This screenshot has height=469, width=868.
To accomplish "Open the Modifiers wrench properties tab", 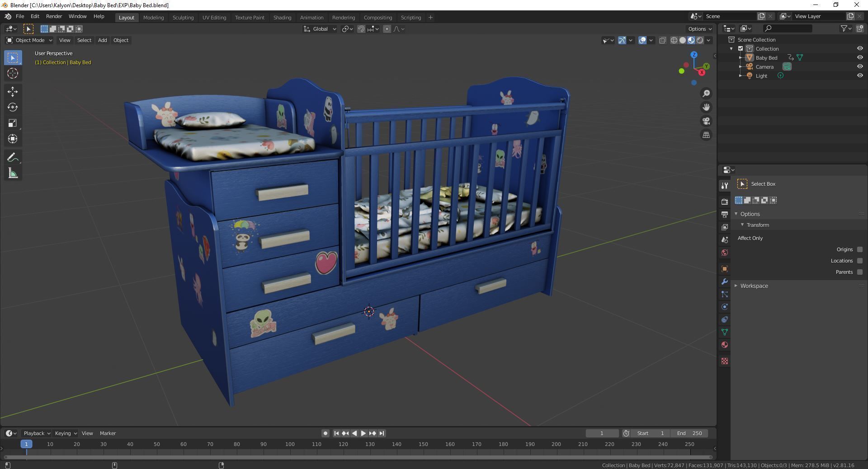I will pos(725,281).
